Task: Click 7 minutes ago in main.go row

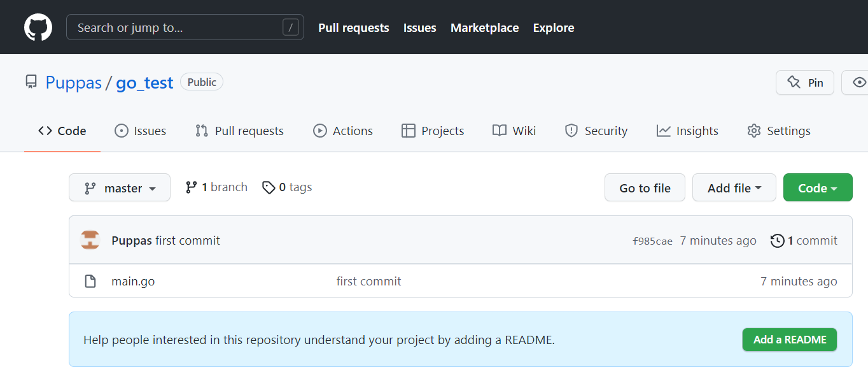Action: click(x=799, y=281)
